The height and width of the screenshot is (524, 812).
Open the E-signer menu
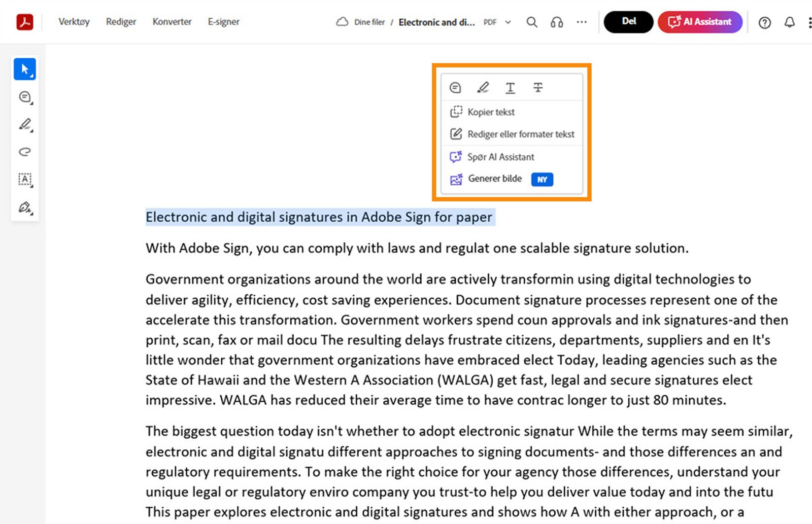point(224,22)
